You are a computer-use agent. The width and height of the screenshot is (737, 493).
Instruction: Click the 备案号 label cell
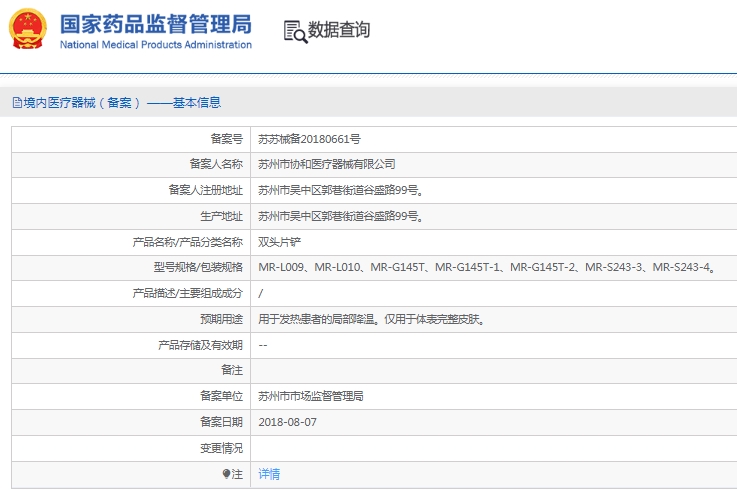[131, 139]
